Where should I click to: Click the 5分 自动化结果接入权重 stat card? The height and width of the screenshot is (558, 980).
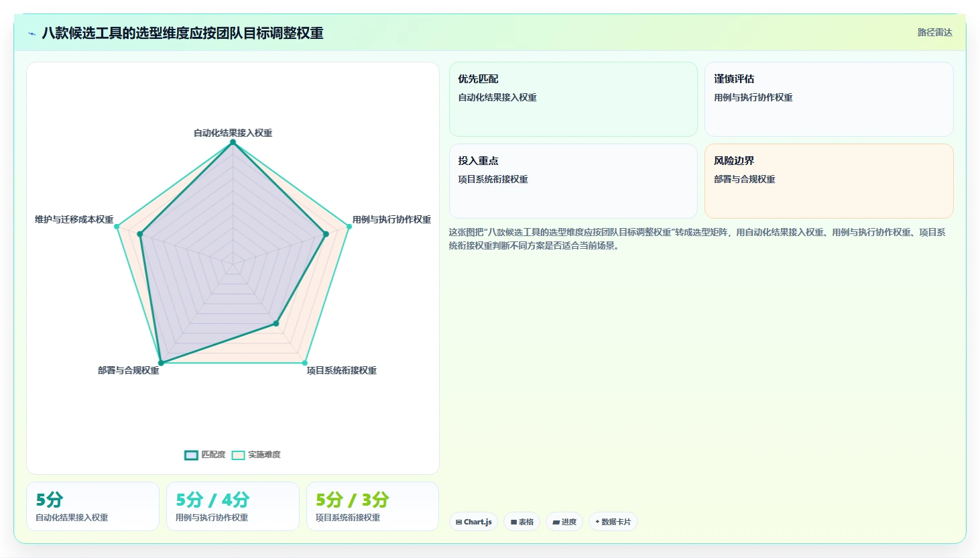click(x=93, y=506)
